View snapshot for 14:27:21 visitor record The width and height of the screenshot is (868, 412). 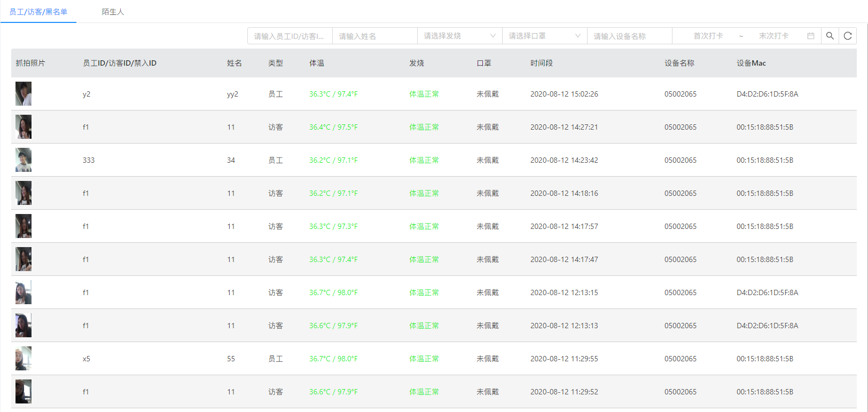pos(24,127)
